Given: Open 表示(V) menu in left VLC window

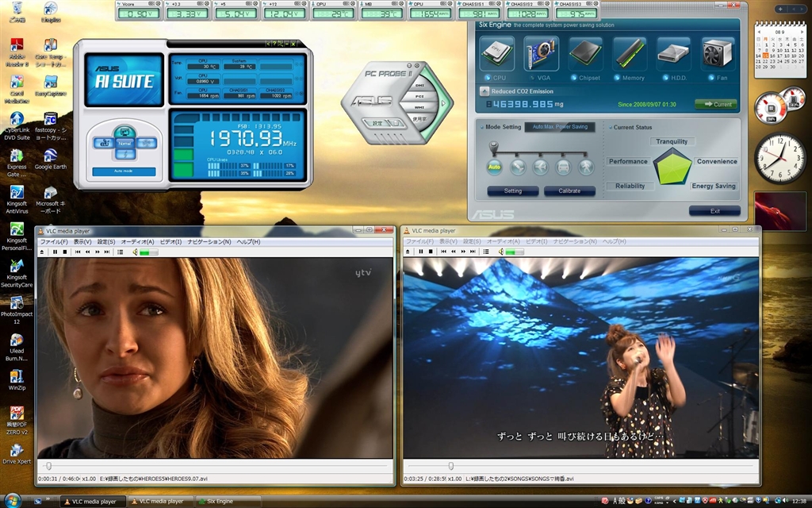Looking at the screenshot, I should [82, 241].
